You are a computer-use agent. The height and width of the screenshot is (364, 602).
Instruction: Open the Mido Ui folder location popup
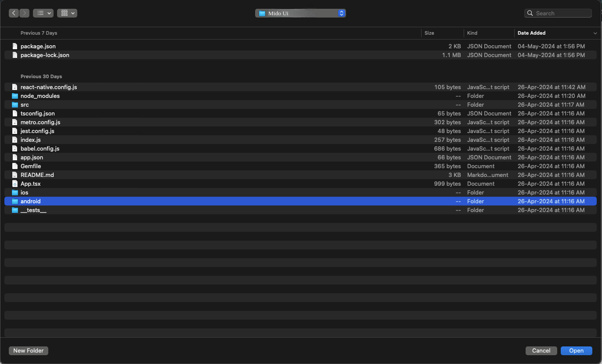click(300, 13)
